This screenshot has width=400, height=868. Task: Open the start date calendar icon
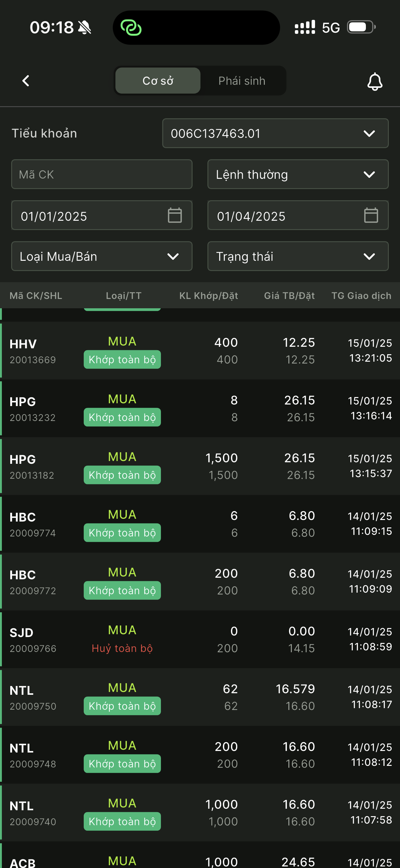175,215
